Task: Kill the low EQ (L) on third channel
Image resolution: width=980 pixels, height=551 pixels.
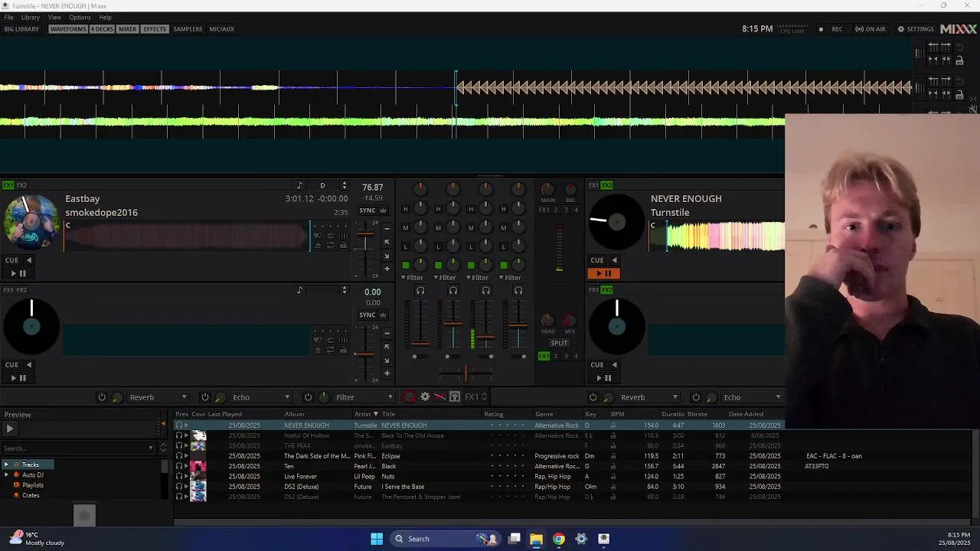Action: [471, 246]
